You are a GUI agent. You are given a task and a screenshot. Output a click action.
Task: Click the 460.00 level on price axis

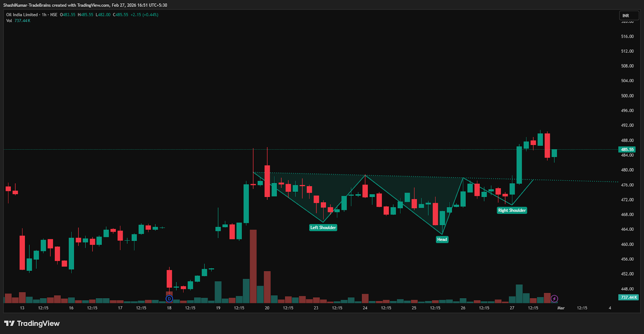tap(627, 244)
